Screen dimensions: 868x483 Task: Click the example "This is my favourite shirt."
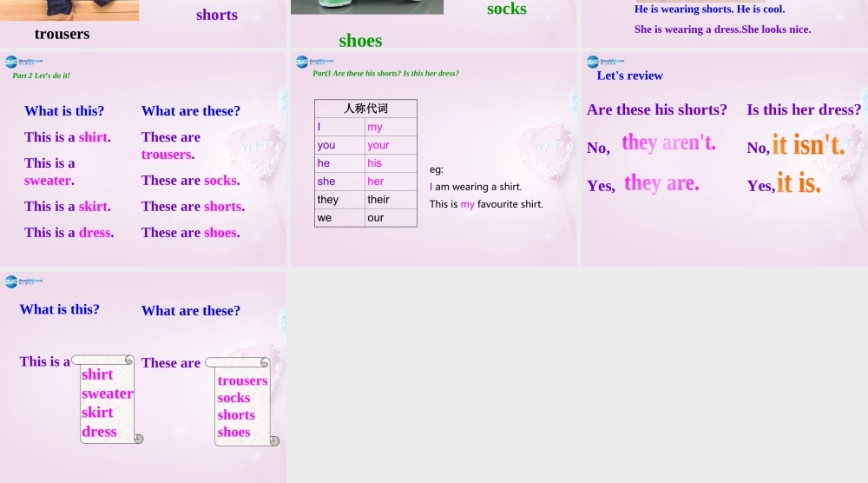pyautogui.click(x=486, y=204)
